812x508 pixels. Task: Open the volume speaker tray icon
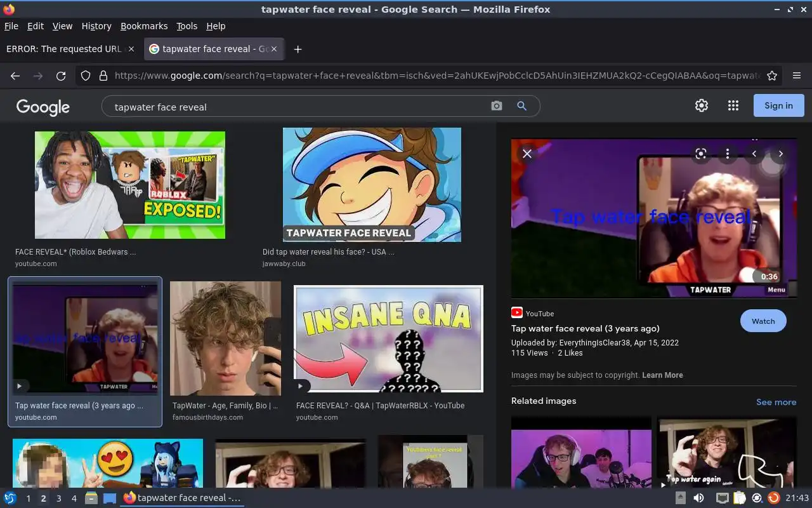[698, 498]
